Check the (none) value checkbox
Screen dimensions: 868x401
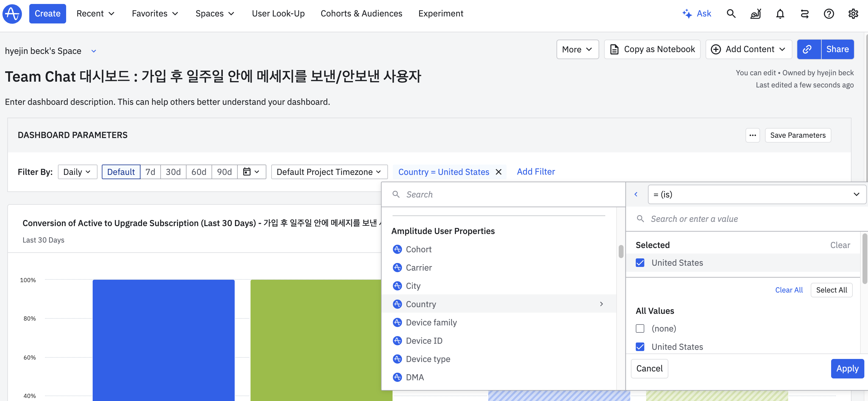tap(640, 328)
